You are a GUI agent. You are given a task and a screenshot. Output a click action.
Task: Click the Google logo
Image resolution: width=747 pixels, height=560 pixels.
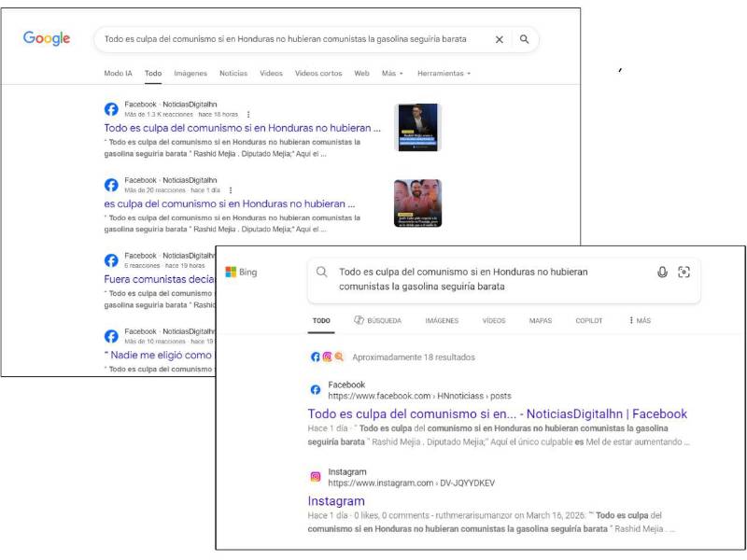coord(46,38)
